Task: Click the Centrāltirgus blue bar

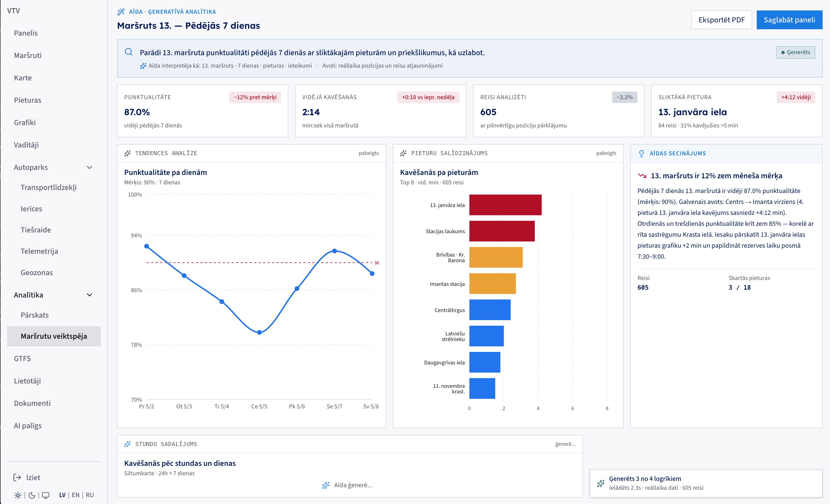Action: click(x=490, y=310)
